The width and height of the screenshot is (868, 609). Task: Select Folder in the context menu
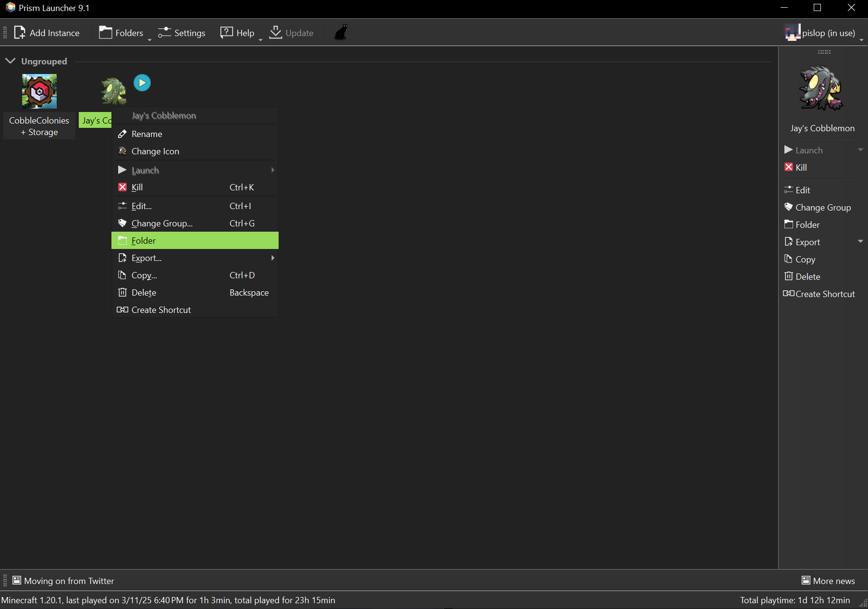(195, 240)
